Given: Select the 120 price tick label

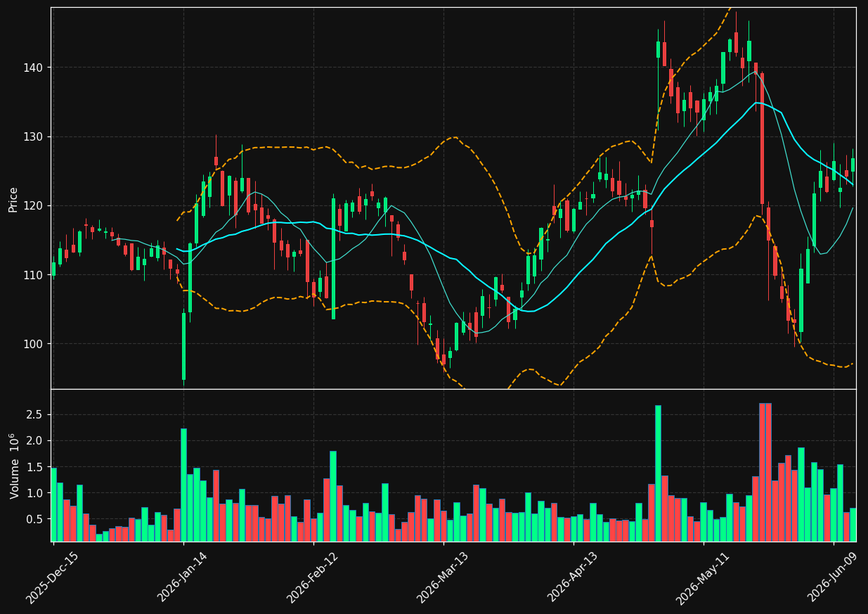Looking at the screenshot, I should 34,205.
